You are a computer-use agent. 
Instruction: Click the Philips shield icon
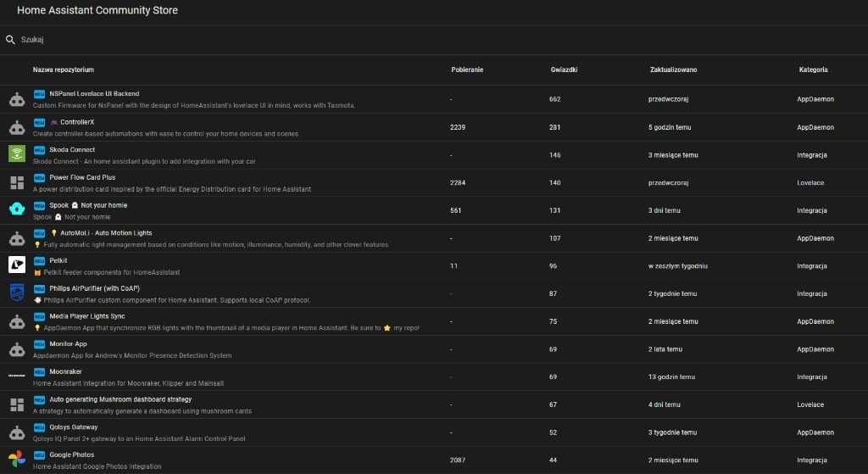click(x=17, y=293)
